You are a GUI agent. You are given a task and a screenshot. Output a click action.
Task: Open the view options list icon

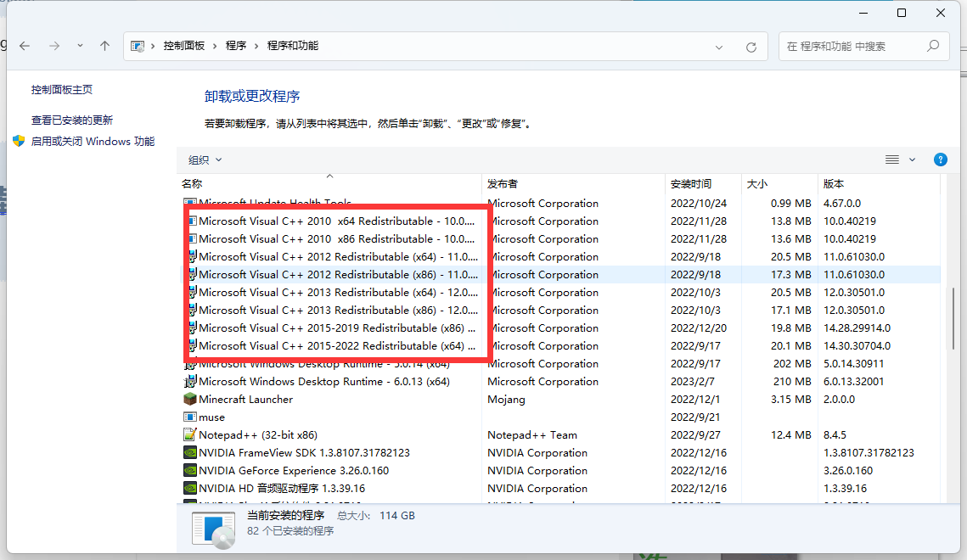click(x=891, y=160)
